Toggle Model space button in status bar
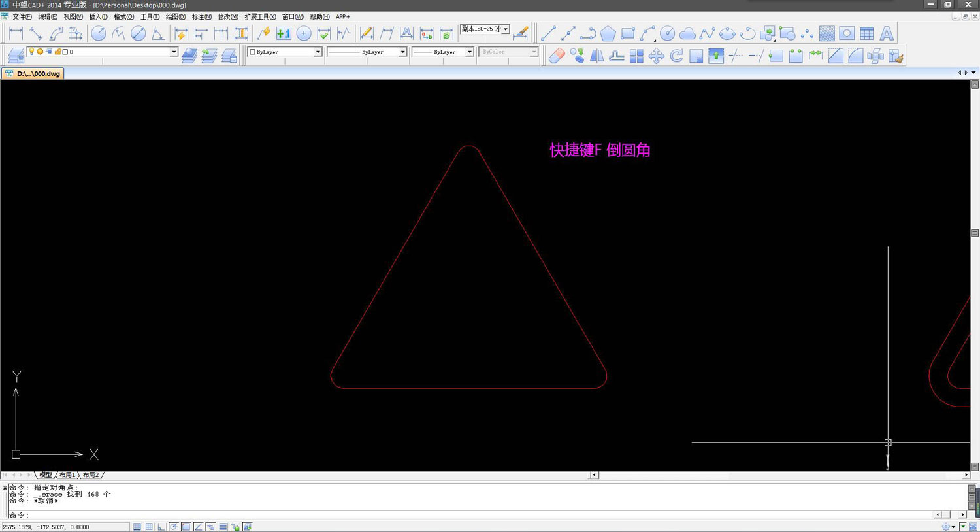The height and width of the screenshot is (532, 980). 248,527
